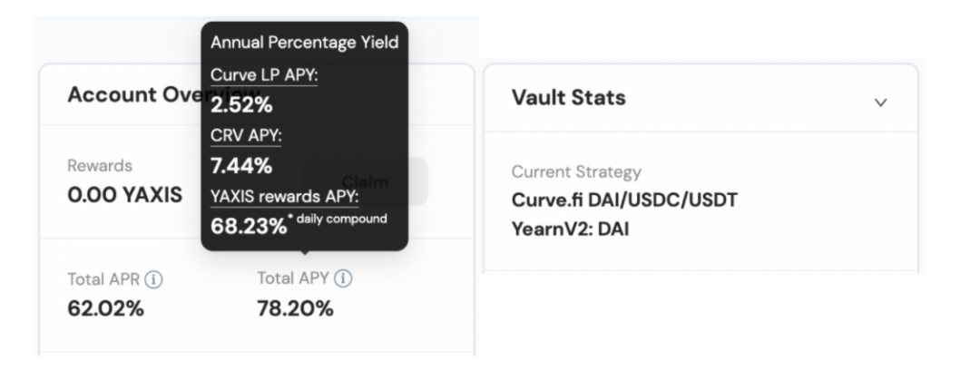The height and width of the screenshot is (390, 980).
Task: Select the Vault Stats heading
Action: click(x=568, y=98)
